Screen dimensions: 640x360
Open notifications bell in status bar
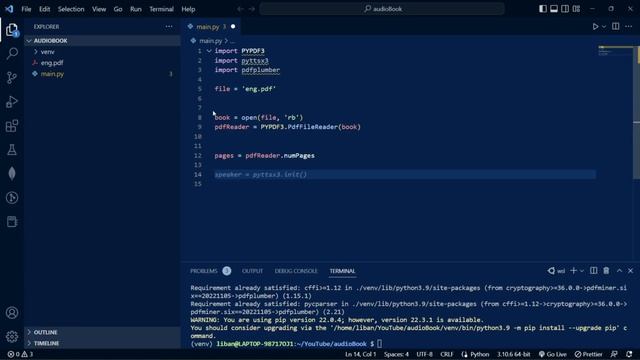[629, 354]
